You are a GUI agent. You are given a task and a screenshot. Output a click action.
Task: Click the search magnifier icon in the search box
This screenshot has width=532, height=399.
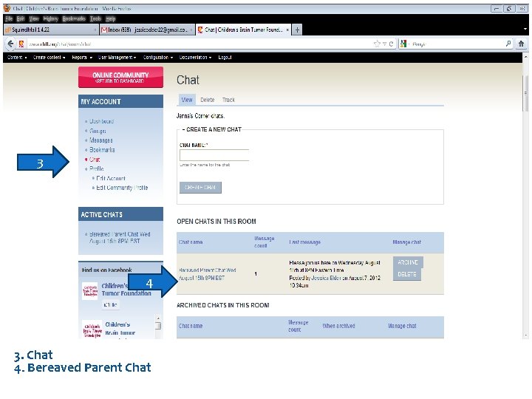click(x=508, y=44)
